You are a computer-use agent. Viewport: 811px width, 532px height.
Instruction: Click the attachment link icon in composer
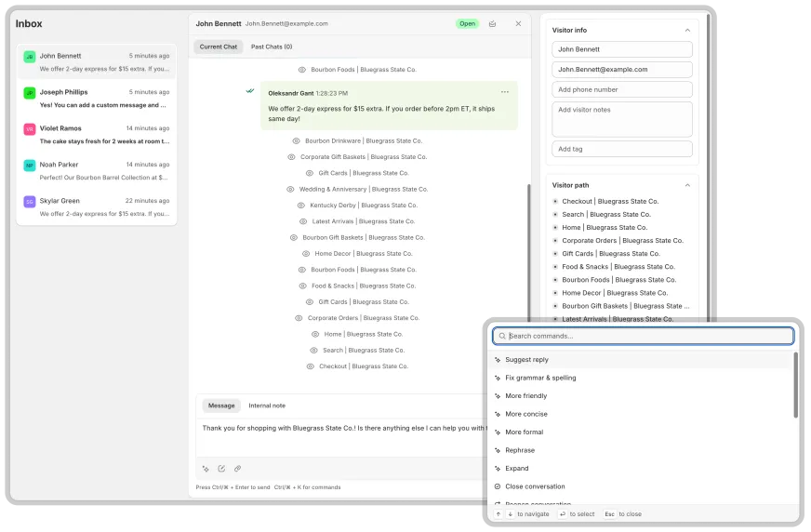tap(237, 469)
